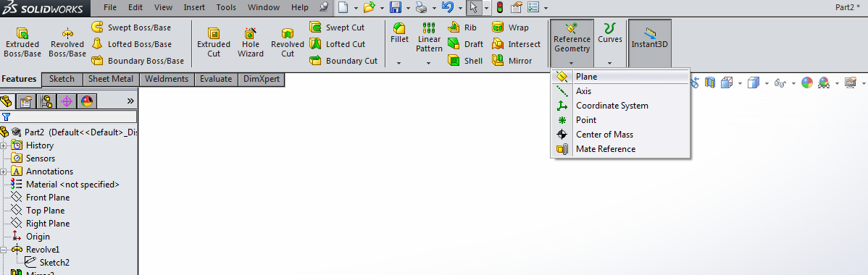This screenshot has height=275, width=868.
Task: Open the ConfigurationManager tab icon
Action: [46, 101]
